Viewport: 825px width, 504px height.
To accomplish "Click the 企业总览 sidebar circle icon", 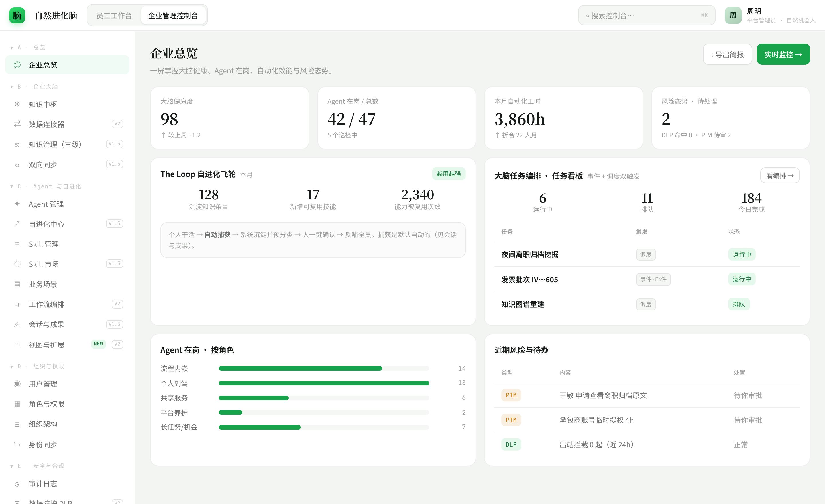I will (x=17, y=65).
